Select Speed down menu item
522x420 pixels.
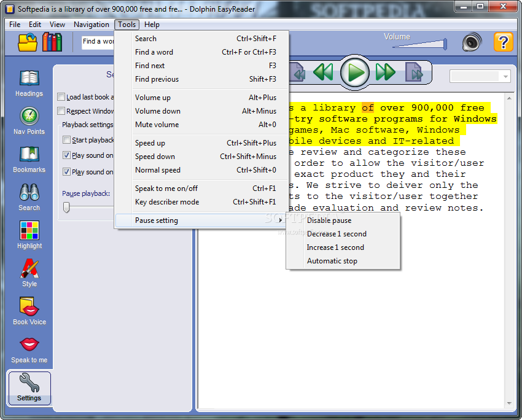201,157
